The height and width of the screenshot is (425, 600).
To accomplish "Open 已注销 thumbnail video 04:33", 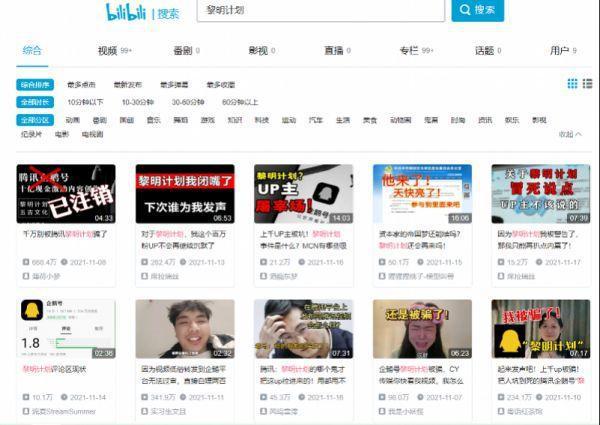I will pyautogui.click(x=66, y=194).
